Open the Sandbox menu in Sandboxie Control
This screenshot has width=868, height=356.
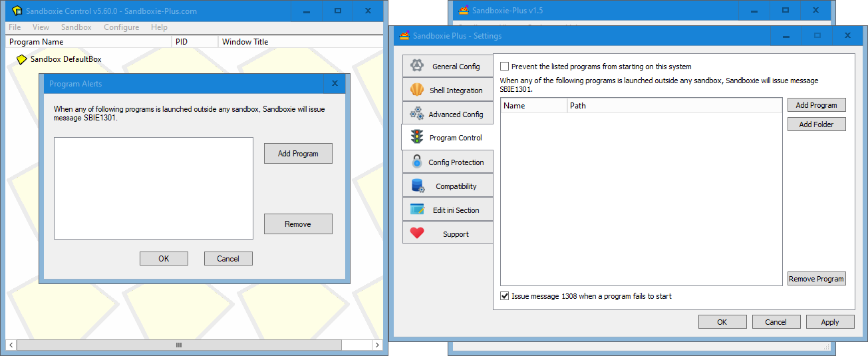click(x=76, y=27)
